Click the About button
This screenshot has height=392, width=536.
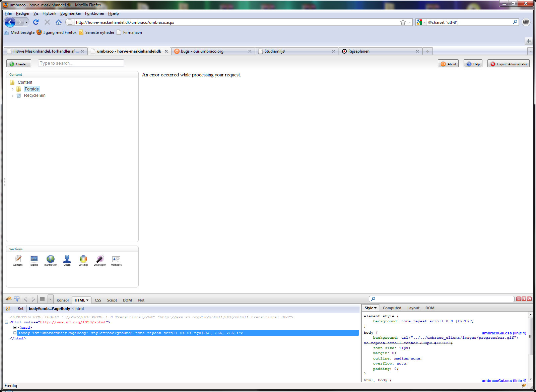click(448, 64)
